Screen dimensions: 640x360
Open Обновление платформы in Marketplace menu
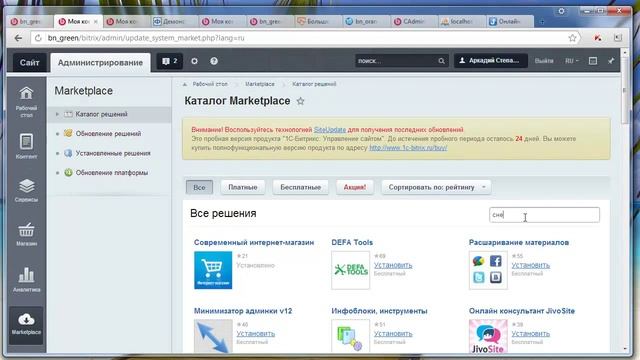coord(112,173)
